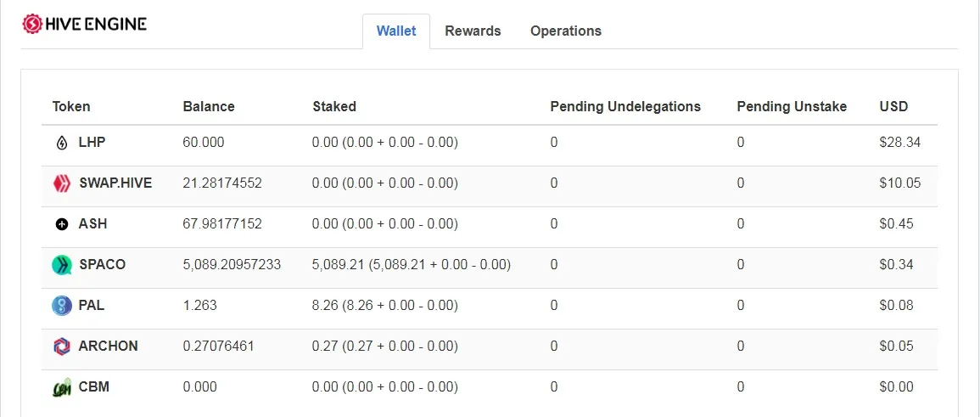Click the USD value $0.34
The width and height of the screenshot is (980, 417).
coord(896,264)
